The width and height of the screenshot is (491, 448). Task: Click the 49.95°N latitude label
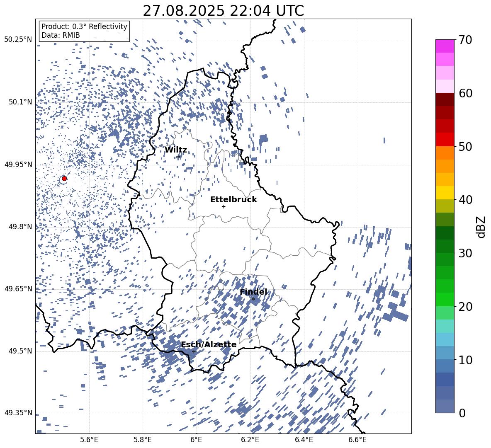coord(18,164)
